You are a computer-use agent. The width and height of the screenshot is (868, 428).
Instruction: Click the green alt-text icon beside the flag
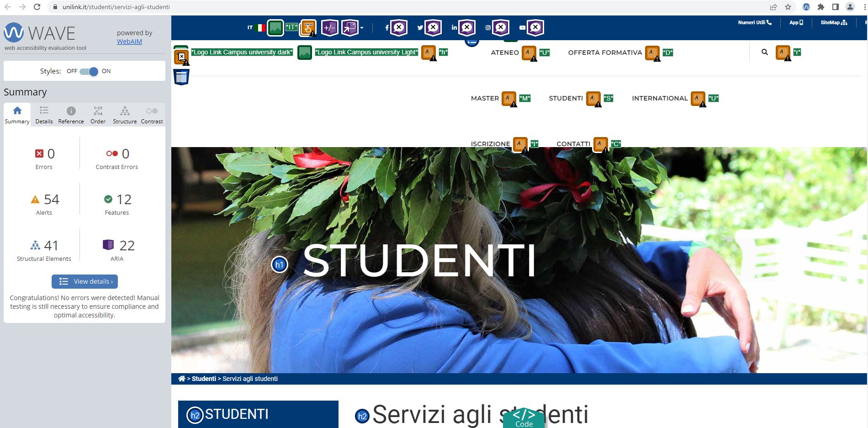[x=275, y=28]
